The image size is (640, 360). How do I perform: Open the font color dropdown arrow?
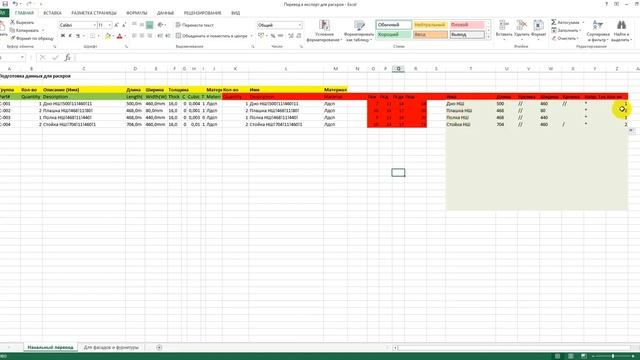[124, 36]
